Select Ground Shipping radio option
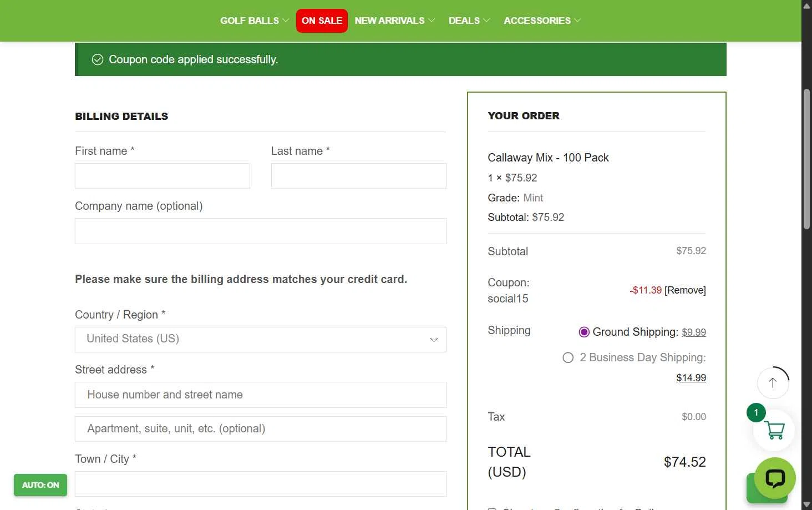The image size is (812, 510). click(x=584, y=332)
